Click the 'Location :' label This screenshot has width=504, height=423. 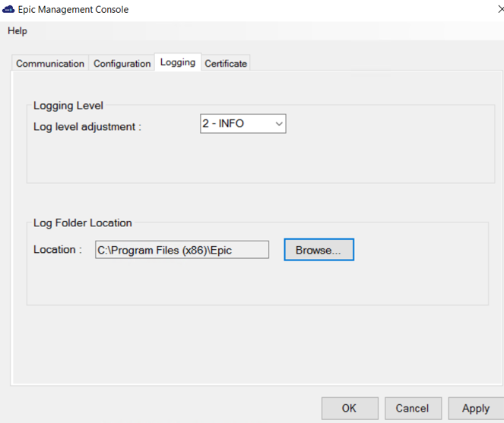(58, 250)
